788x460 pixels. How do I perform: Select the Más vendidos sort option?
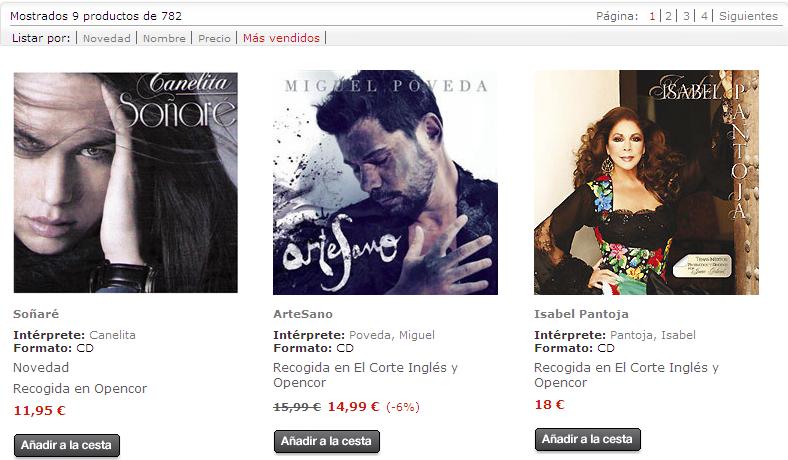pyautogui.click(x=281, y=38)
